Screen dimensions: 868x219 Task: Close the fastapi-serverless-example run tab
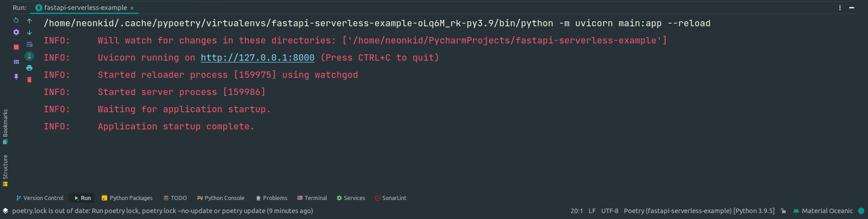tap(132, 8)
